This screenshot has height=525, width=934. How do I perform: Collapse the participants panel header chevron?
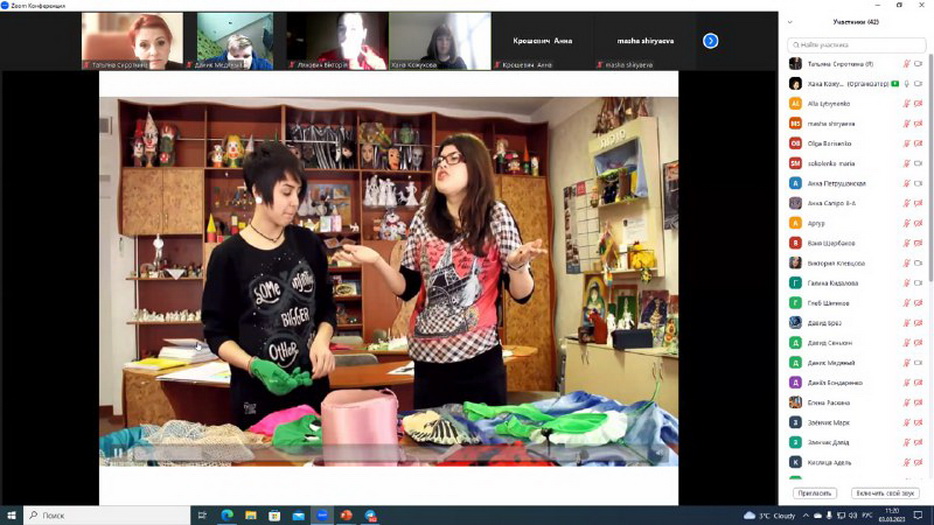790,22
